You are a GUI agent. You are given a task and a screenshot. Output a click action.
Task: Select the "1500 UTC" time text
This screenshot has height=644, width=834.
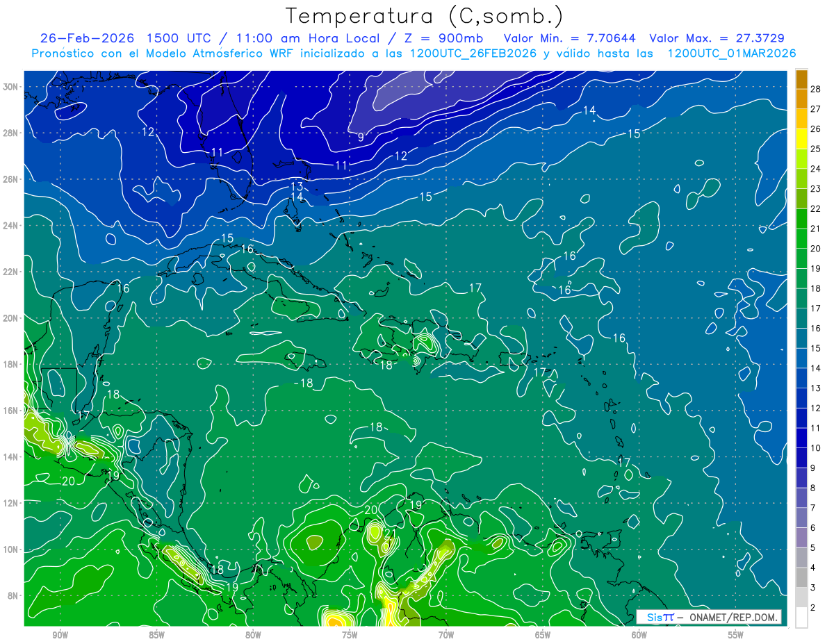click(180, 38)
